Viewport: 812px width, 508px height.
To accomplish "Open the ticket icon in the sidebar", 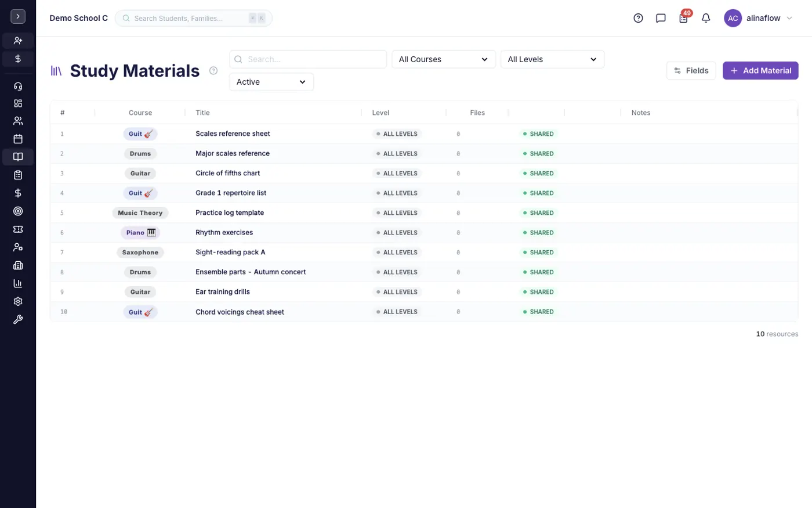I will click(18, 229).
